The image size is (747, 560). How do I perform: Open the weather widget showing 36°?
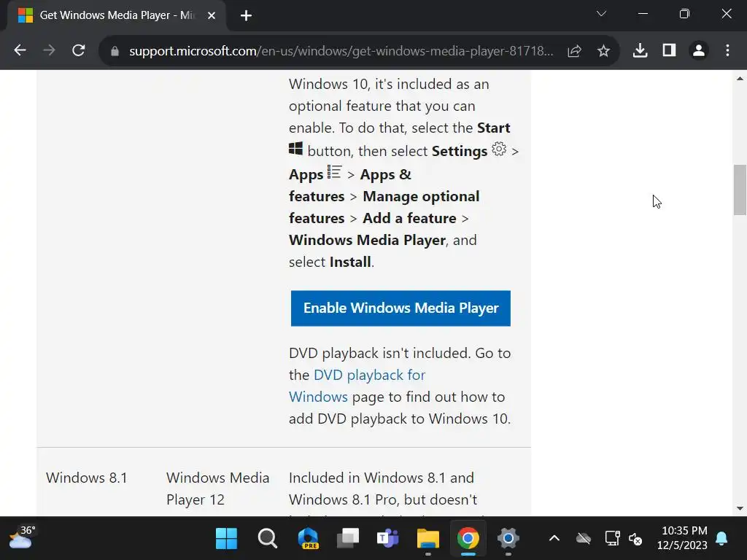(22, 537)
